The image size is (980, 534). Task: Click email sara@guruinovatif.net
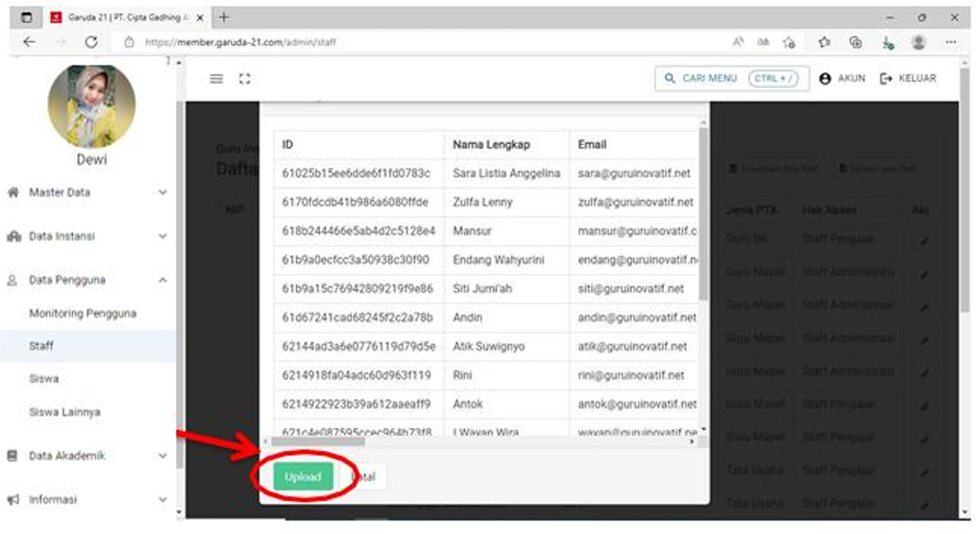634,173
